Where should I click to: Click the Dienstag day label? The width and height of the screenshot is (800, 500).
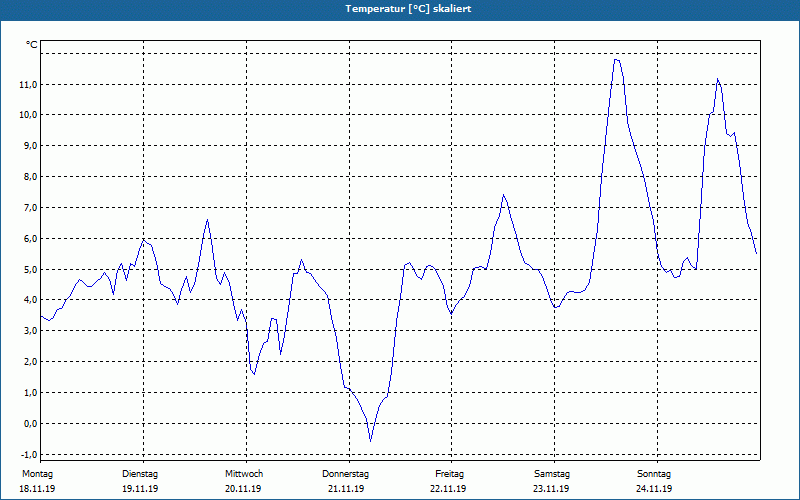140,474
